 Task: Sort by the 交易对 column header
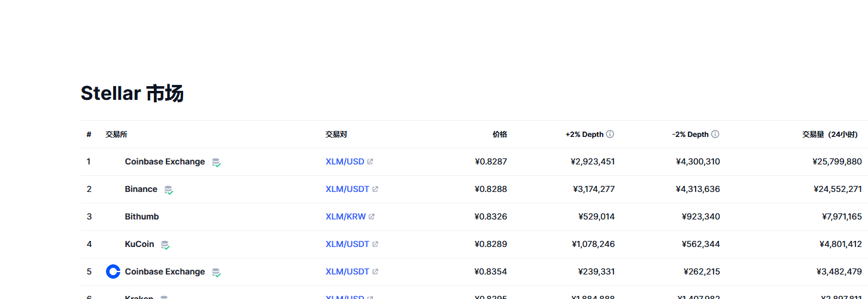click(336, 135)
